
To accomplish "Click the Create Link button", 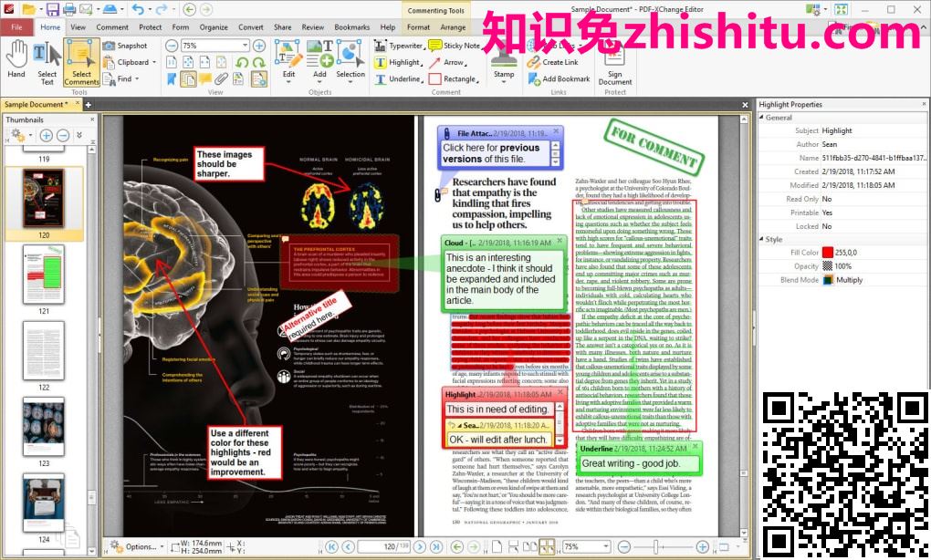I will point(553,62).
